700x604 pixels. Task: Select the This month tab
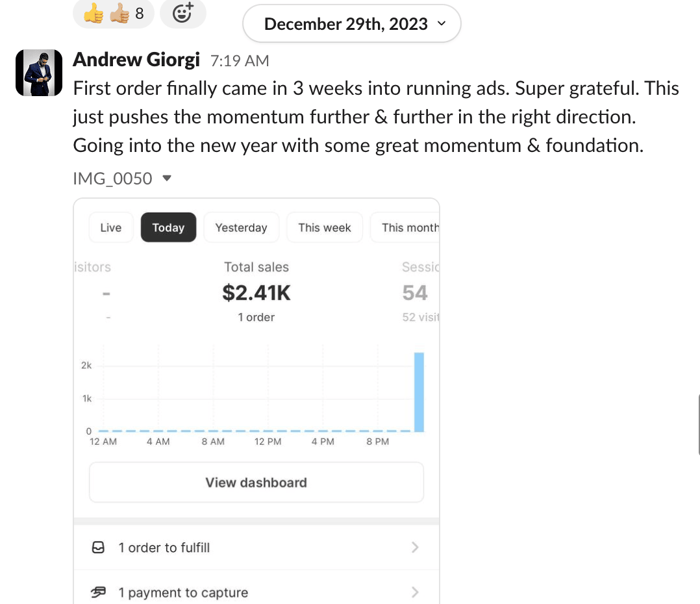(x=408, y=227)
